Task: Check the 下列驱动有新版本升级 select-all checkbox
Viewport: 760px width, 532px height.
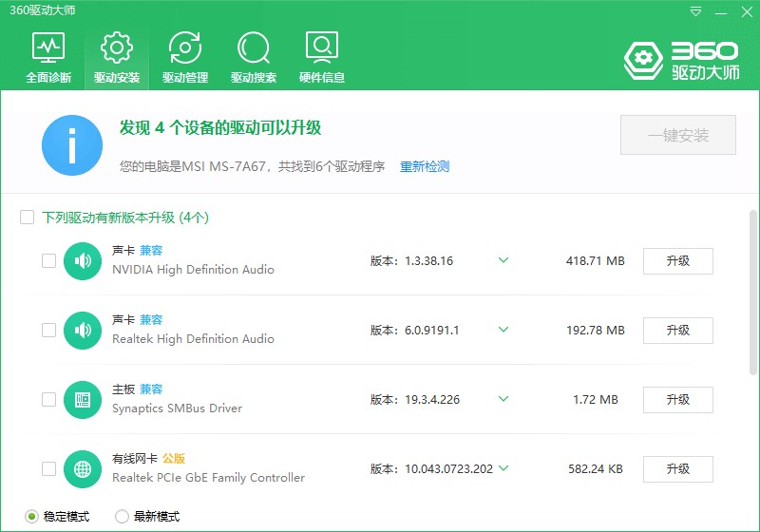Action: (28, 217)
